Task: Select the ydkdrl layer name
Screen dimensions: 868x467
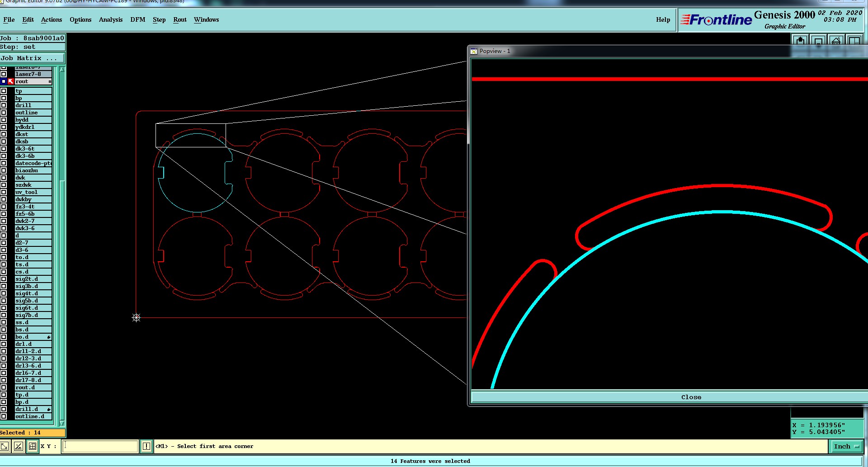Action: pos(33,127)
